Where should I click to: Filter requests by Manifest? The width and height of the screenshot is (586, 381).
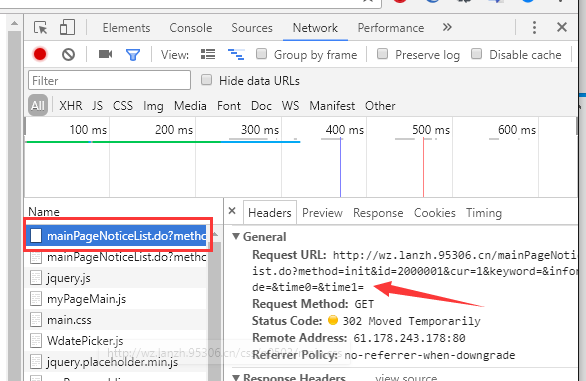coord(332,106)
